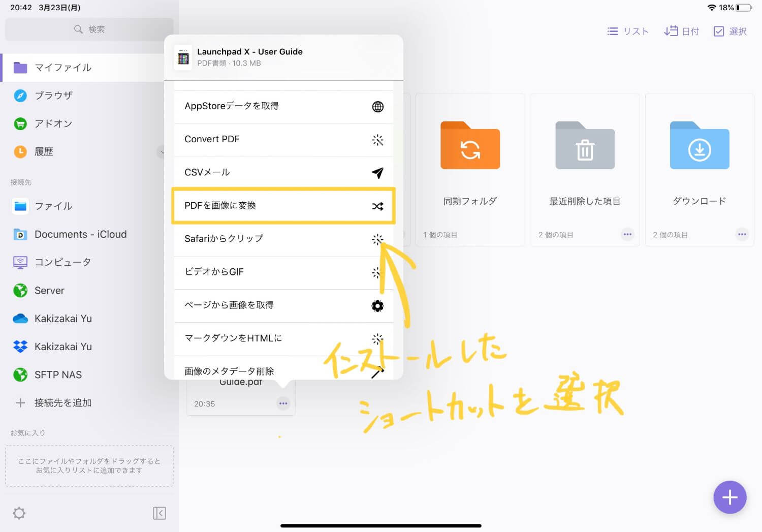Image resolution: width=762 pixels, height=532 pixels.
Task: Open the ブラウザ compass icon
Action: pos(20,96)
